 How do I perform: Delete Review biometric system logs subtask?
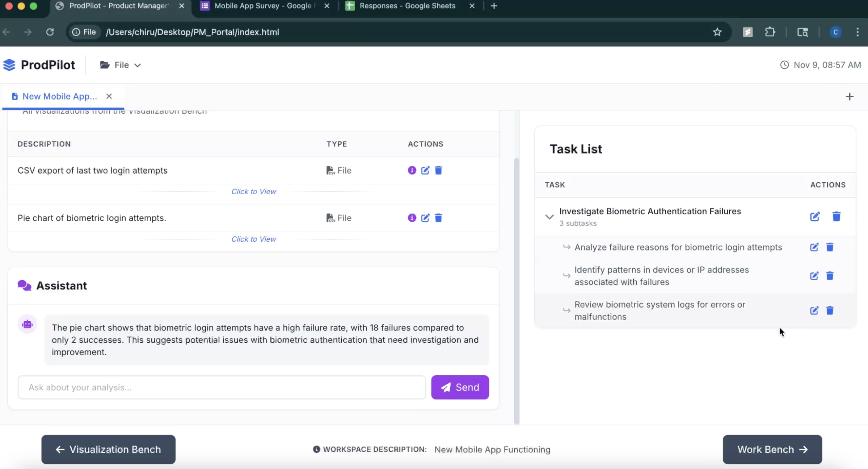click(x=830, y=311)
